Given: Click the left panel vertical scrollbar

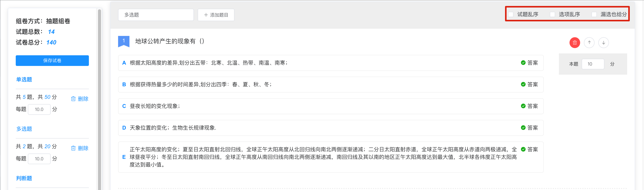Looking at the screenshot, I should 99,100.
